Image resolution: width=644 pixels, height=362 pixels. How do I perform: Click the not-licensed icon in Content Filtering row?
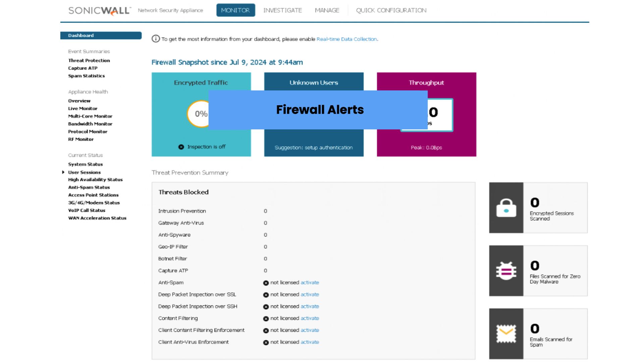tap(266, 318)
